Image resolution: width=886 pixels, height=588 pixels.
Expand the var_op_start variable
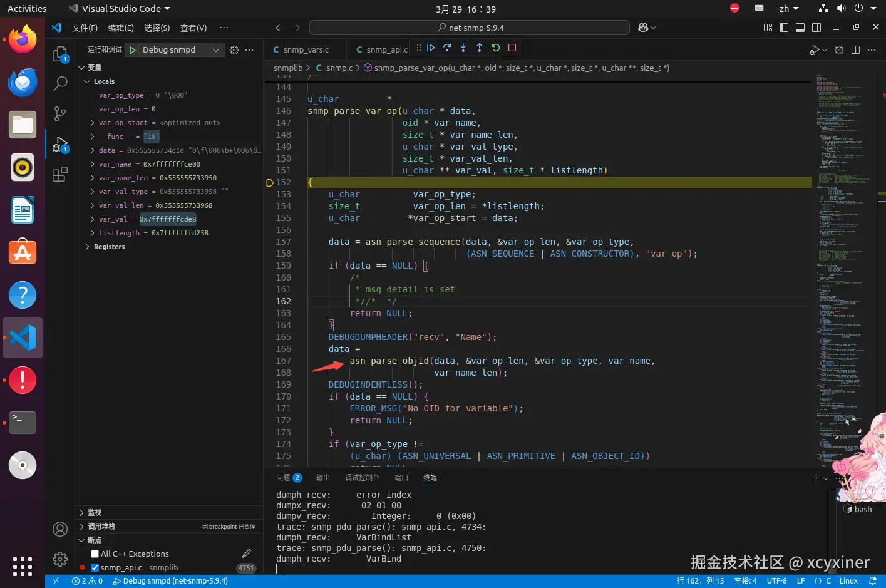93,123
